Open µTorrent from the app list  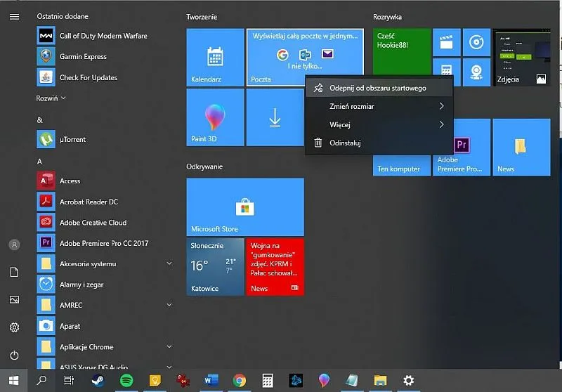tap(72, 139)
